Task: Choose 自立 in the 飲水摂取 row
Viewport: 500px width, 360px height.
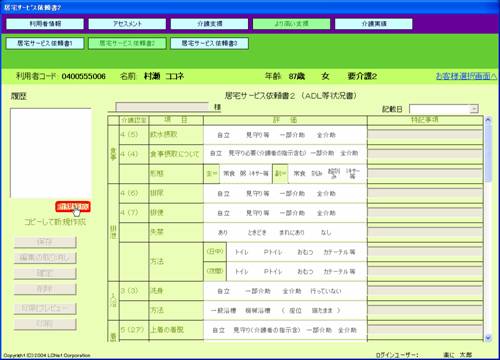Action: (x=223, y=135)
